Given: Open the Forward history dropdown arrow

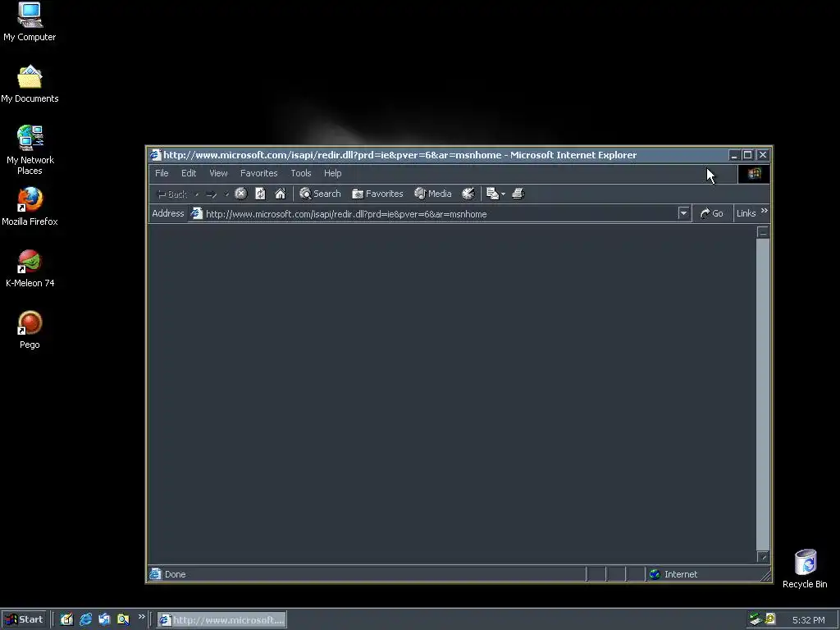Looking at the screenshot, I should 226,194.
